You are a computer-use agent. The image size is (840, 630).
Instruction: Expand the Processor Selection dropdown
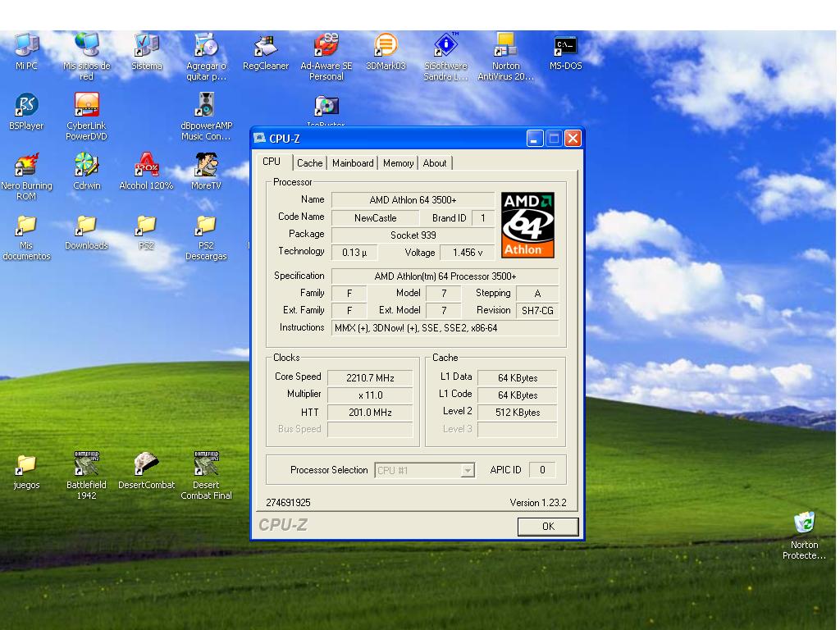[x=468, y=470]
